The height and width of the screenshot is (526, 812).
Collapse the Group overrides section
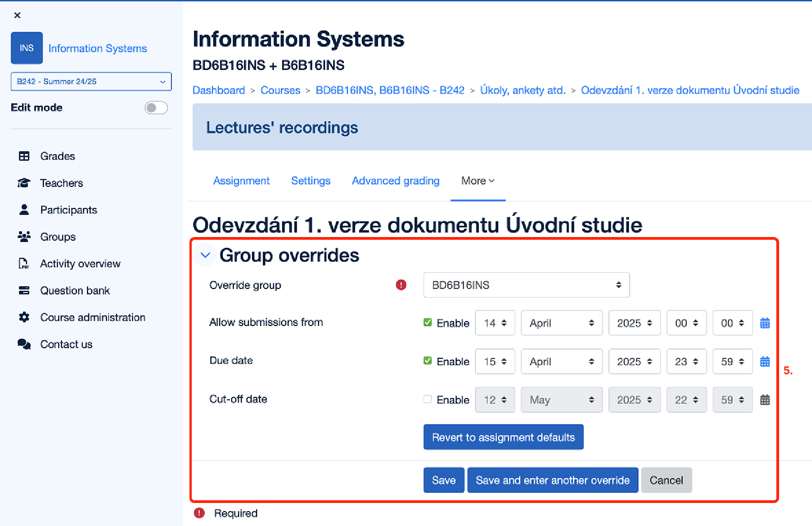205,255
